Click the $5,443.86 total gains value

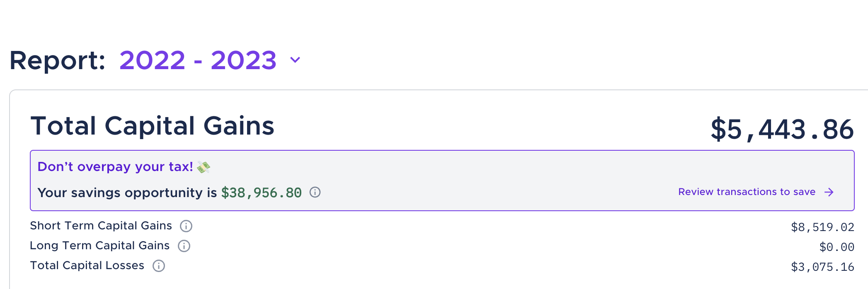[x=782, y=129]
